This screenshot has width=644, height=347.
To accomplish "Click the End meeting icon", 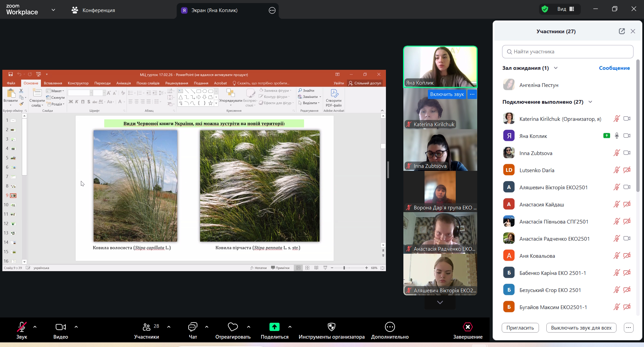I will click(467, 327).
